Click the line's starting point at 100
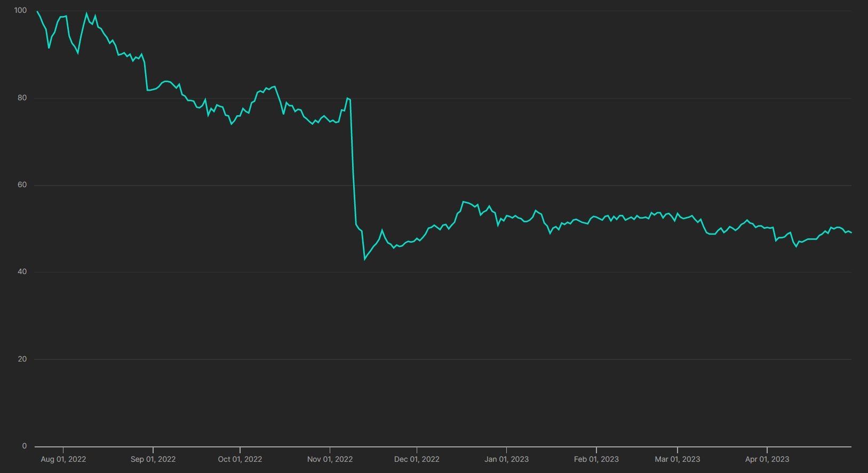Image resolution: width=868 pixels, height=473 pixels. pos(37,11)
